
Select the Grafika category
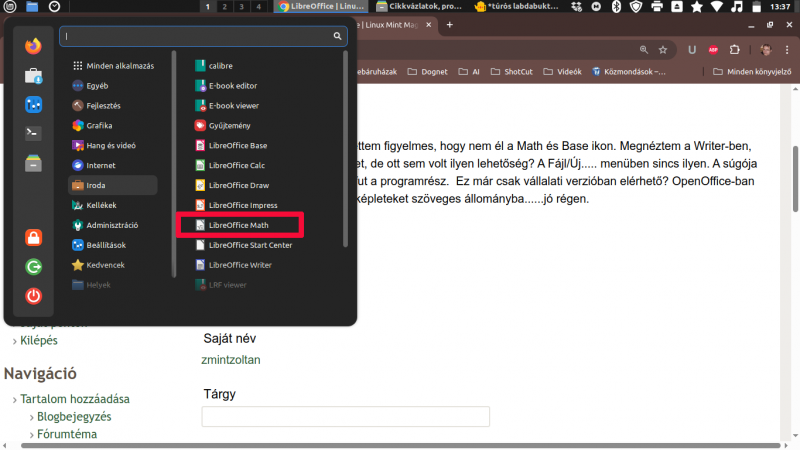(113, 126)
